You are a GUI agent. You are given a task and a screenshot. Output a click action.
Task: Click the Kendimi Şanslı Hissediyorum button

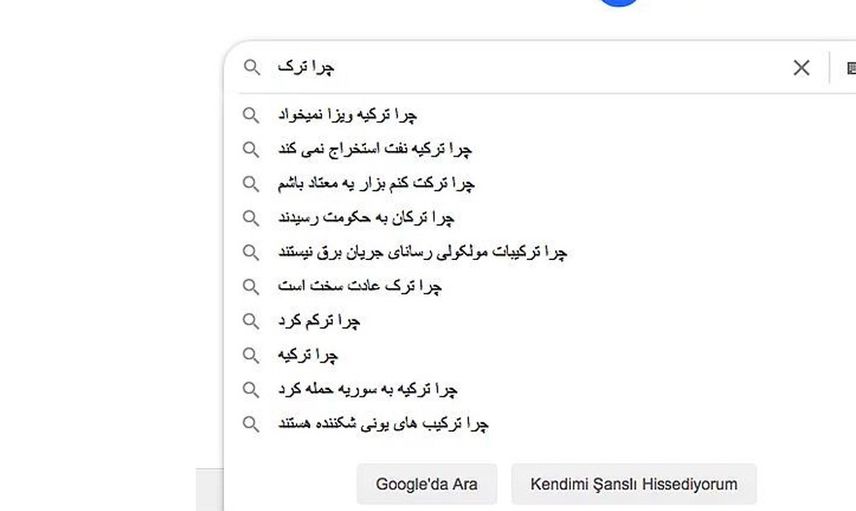click(634, 484)
